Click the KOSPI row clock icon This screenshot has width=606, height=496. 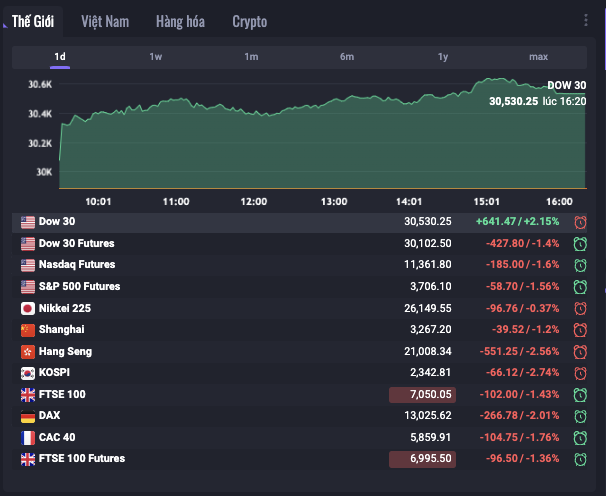click(580, 372)
